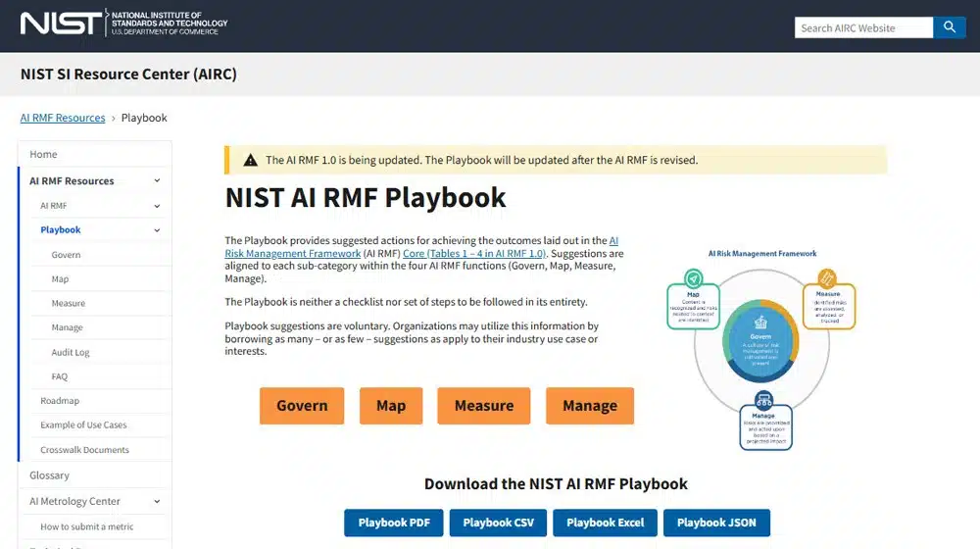
Task: Open Roadmap in sidebar
Action: click(60, 401)
